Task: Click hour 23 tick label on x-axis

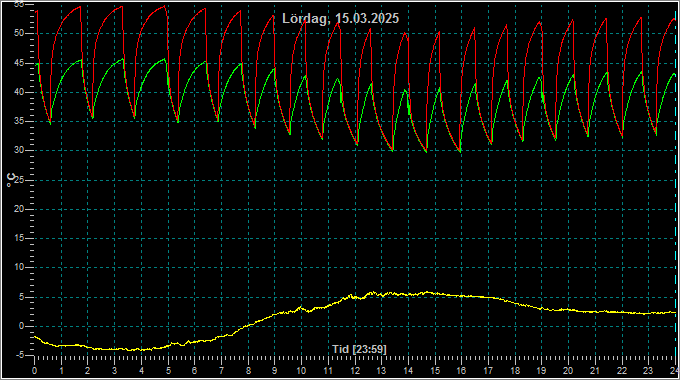Action: click(x=648, y=371)
